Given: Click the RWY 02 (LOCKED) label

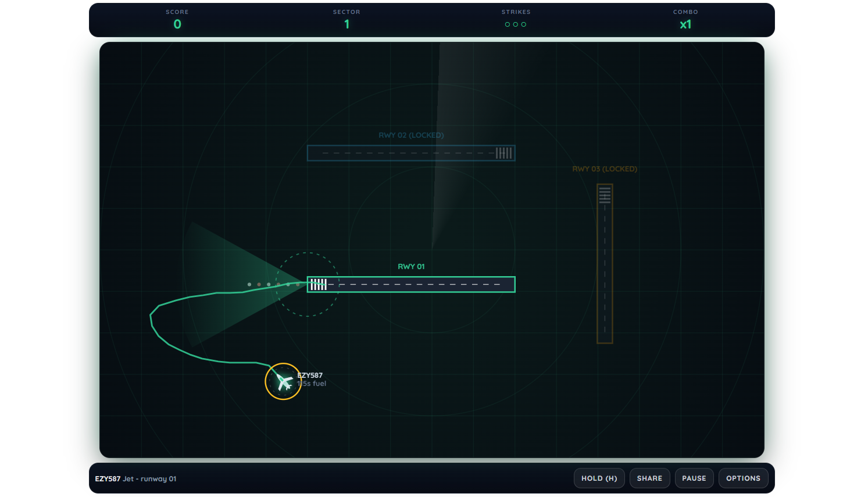Looking at the screenshot, I should (411, 135).
